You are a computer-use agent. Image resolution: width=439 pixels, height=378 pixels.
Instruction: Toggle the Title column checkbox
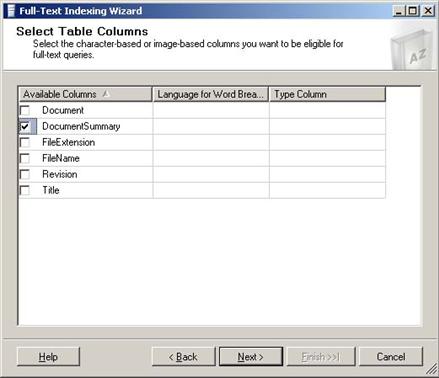(x=25, y=190)
